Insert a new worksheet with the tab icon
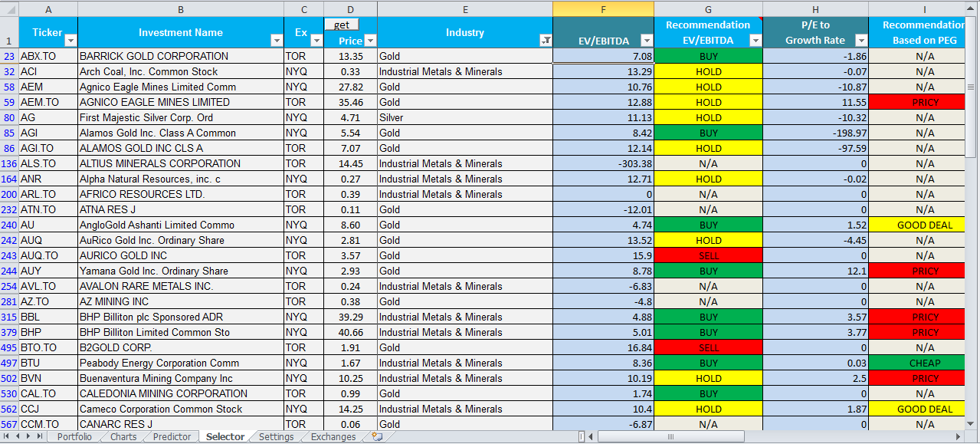Viewport: 980px width, 444px height. 377,437
